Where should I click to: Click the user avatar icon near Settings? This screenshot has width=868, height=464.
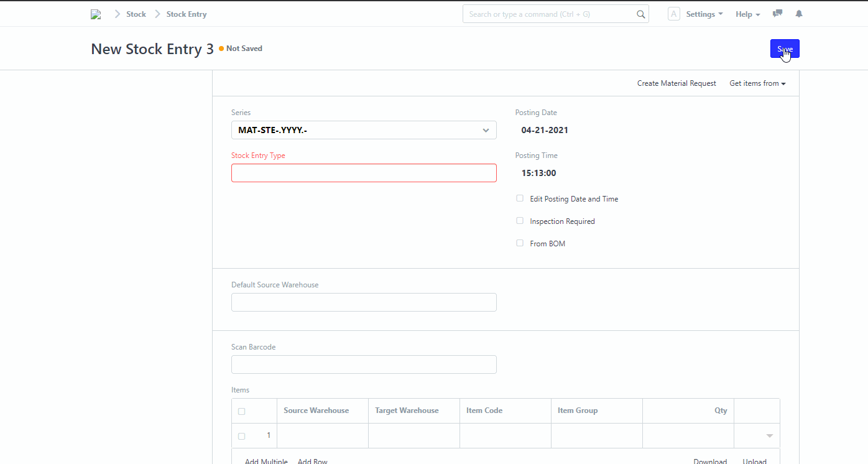(x=673, y=14)
